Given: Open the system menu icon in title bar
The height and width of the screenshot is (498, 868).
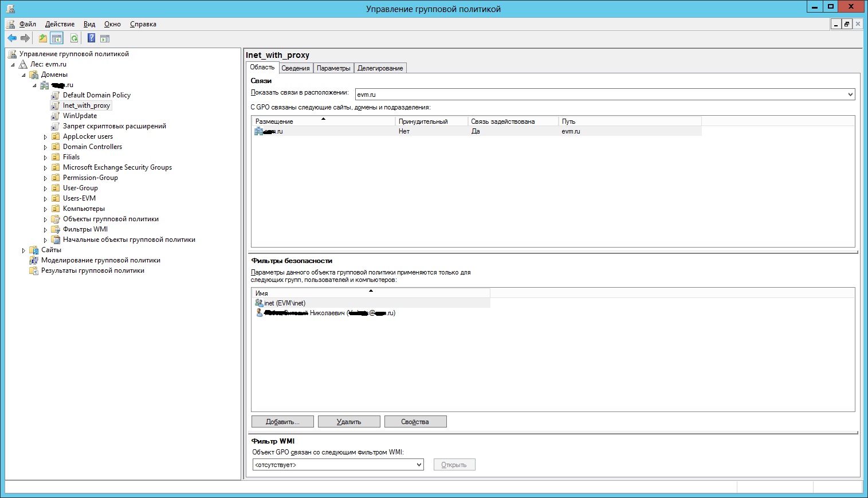Looking at the screenshot, I should pyautogui.click(x=10, y=9).
